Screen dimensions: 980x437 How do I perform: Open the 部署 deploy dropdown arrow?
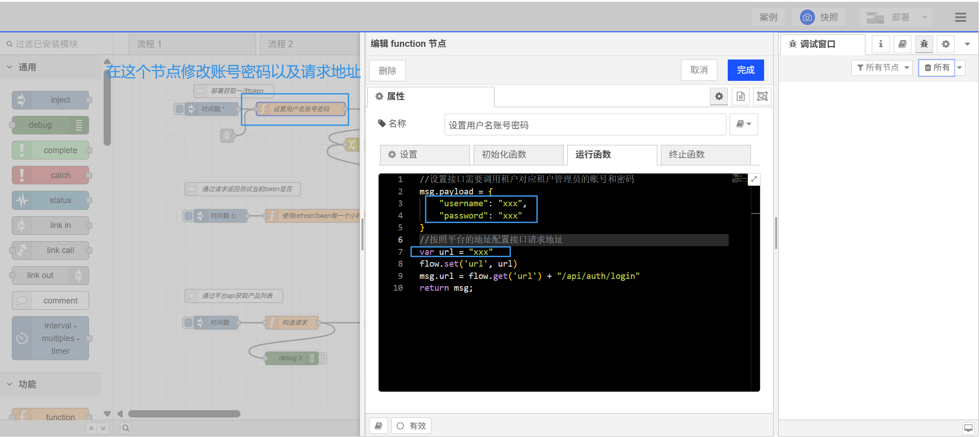(x=925, y=17)
